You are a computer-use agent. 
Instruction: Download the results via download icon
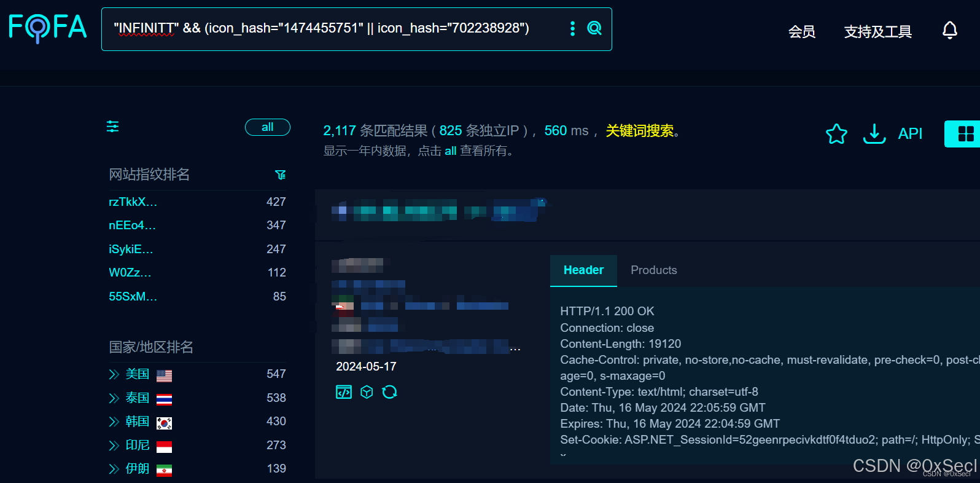(874, 133)
